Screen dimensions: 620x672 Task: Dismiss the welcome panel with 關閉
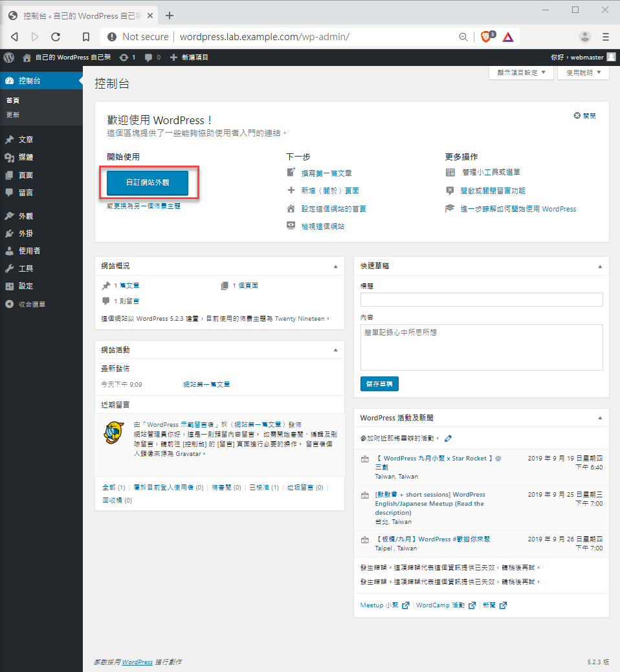click(585, 116)
